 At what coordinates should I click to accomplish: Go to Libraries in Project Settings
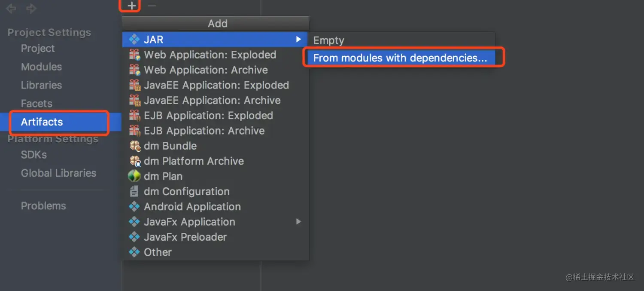41,85
